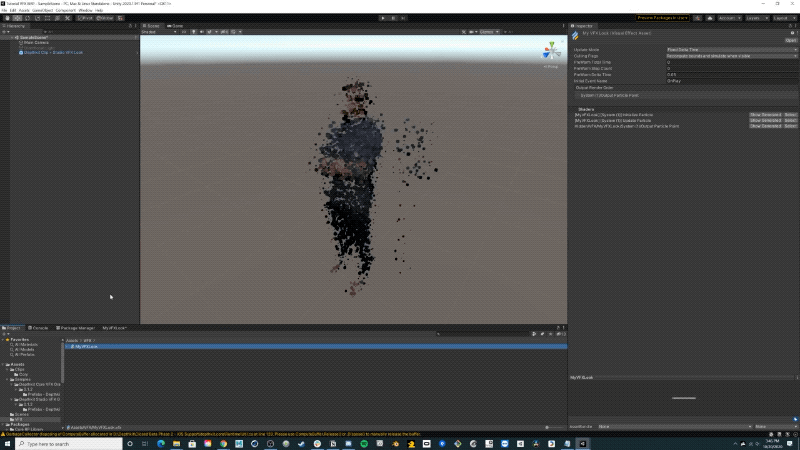Screen dimensions: 800x450
Task: Click the Step frame button
Action: pos(403,18)
